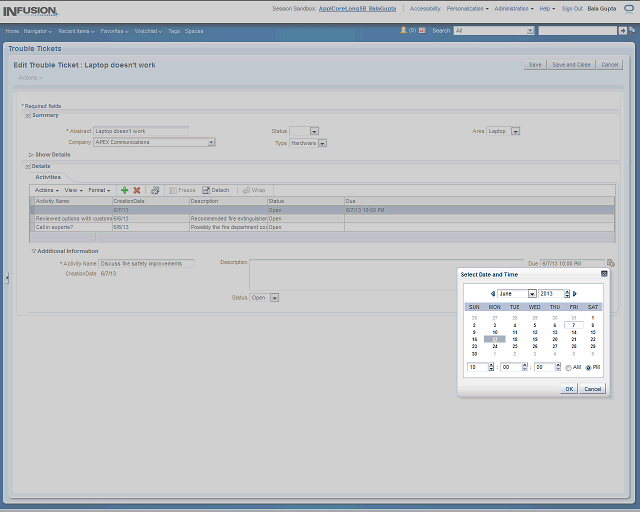Click the green add activity icon

pyautogui.click(x=124, y=190)
